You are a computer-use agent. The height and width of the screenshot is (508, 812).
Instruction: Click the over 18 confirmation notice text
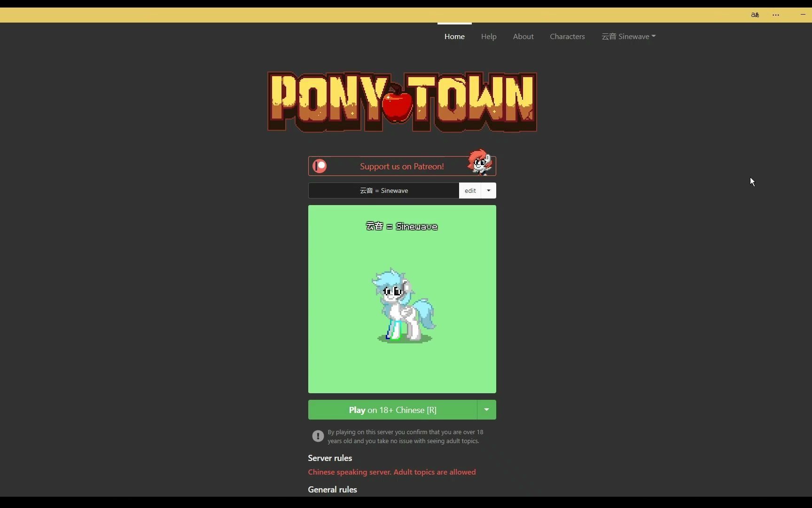click(x=405, y=437)
